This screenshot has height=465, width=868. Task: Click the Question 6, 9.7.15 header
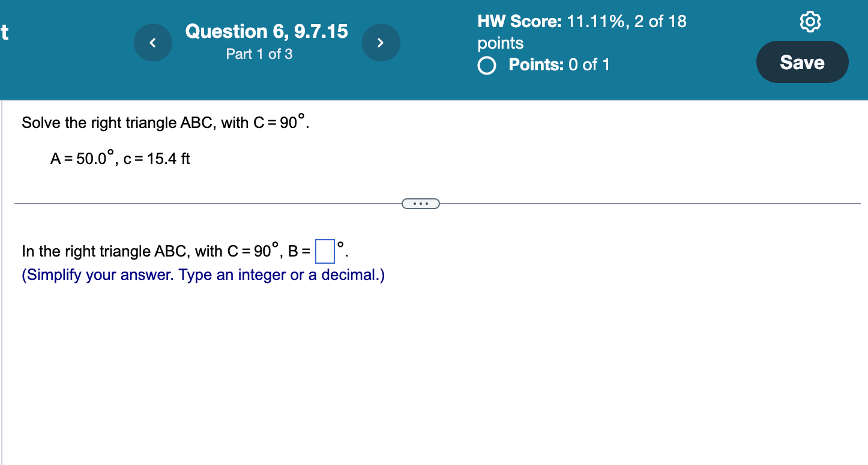tap(267, 31)
